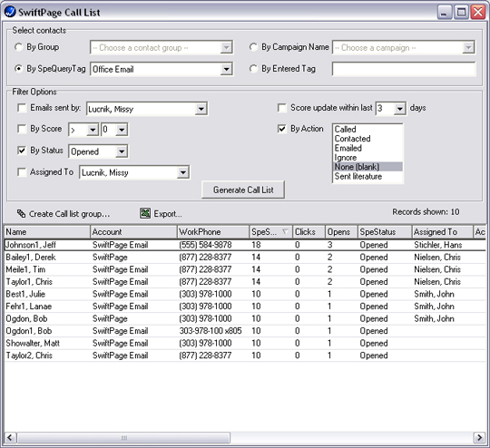
Task: Open the Choose a contact group dropdown
Action: click(x=226, y=48)
